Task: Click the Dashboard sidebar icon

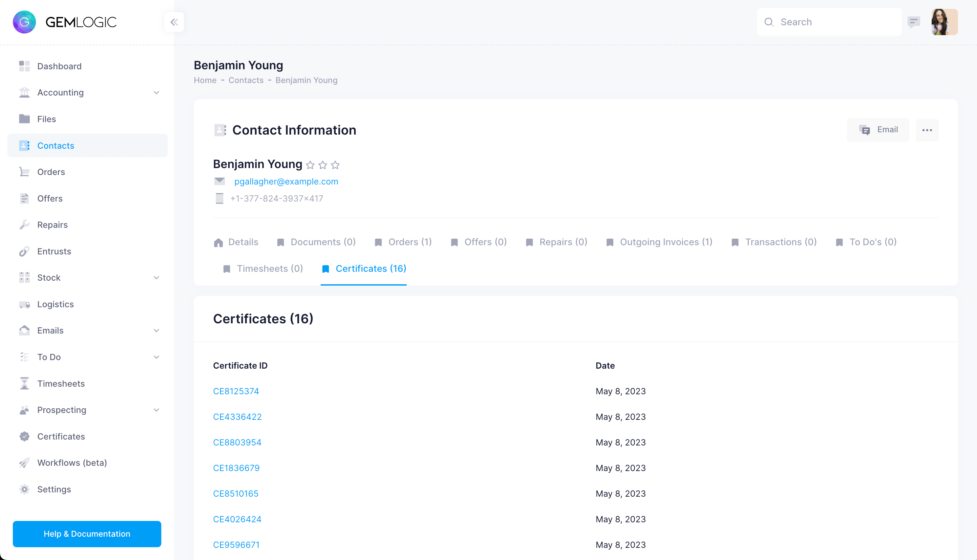Action: 24,66
